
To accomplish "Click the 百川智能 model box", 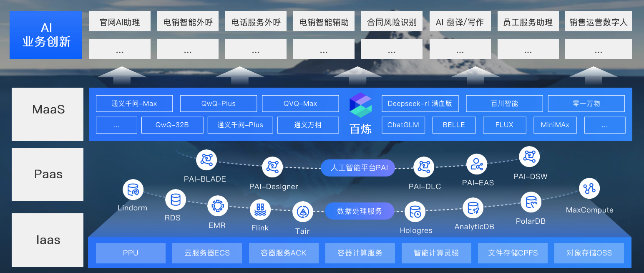I will (x=504, y=104).
